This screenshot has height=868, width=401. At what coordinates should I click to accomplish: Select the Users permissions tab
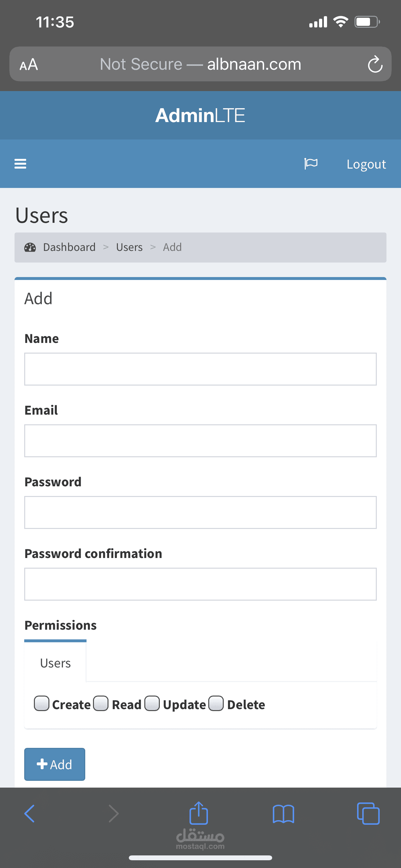click(55, 663)
